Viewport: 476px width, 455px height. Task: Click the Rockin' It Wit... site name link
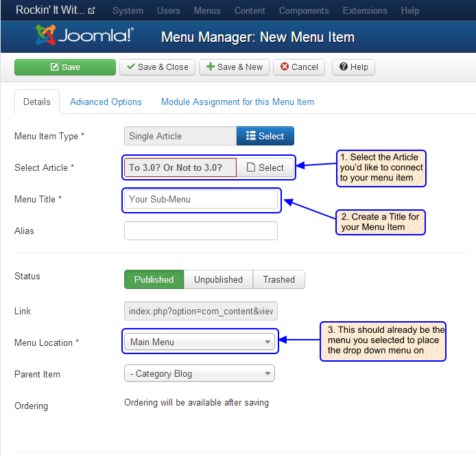click(x=50, y=10)
